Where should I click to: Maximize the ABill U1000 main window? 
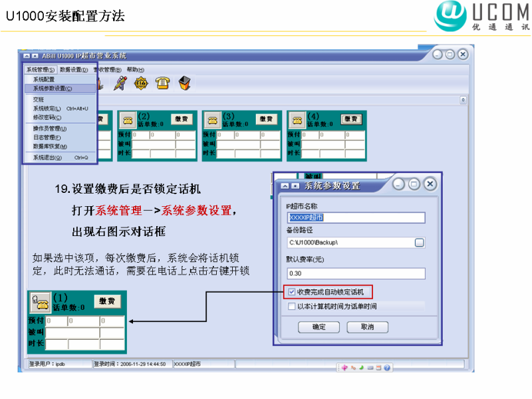(x=450, y=55)
